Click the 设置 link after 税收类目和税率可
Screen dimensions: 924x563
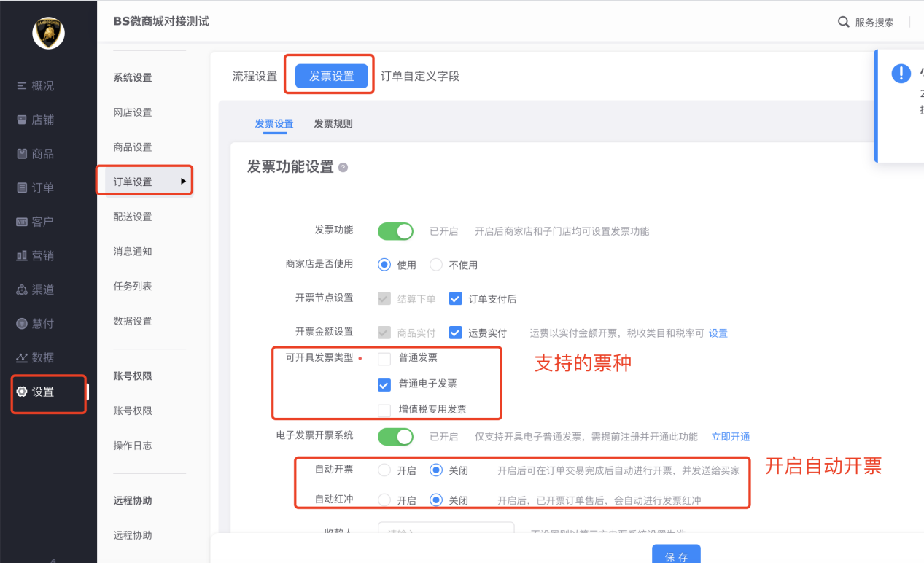coord(718,333)
